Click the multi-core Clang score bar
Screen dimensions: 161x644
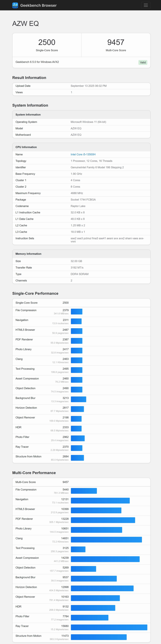point(106,540)
